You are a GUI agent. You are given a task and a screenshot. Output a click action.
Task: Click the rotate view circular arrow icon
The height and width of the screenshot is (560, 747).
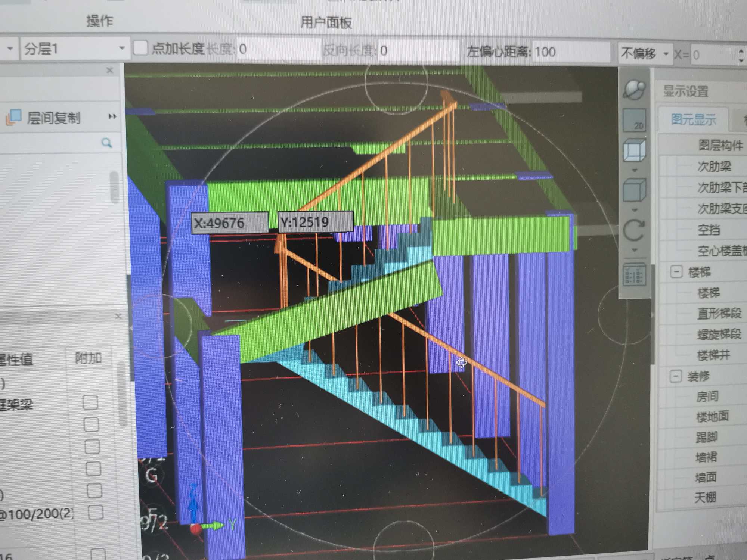click(x=634, y=230)
